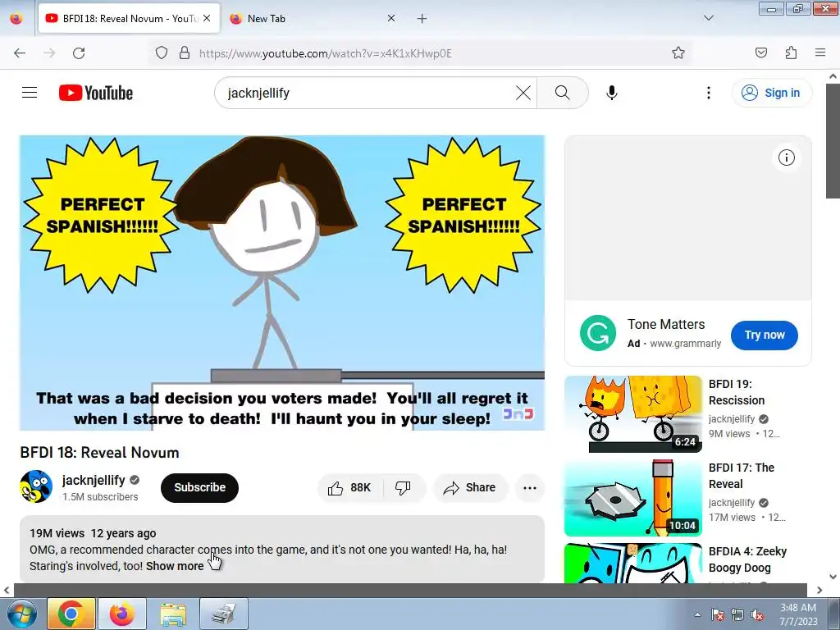The image size is (840, 630).
Task: Open File Explorer from taskbar
Action: click(173, 614)
